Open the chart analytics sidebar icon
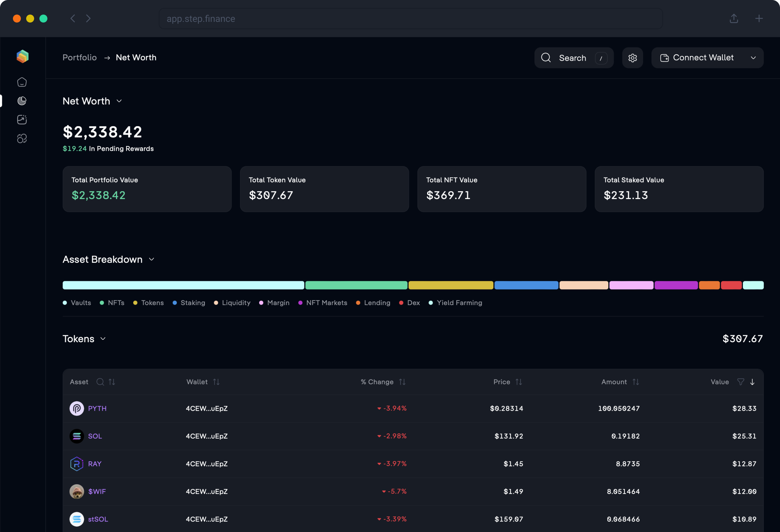Image resolution: width=780 pixels, height=532 pixels. tap(22, 120)
